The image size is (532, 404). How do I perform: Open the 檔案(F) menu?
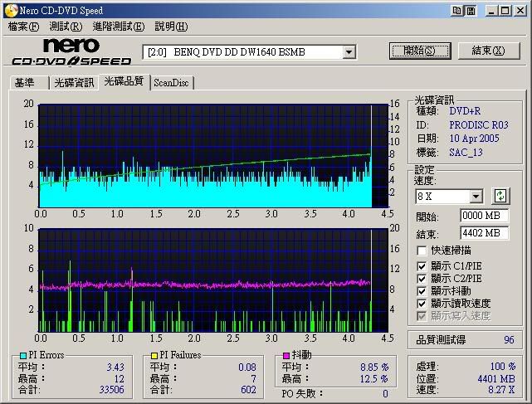(23, 27)
